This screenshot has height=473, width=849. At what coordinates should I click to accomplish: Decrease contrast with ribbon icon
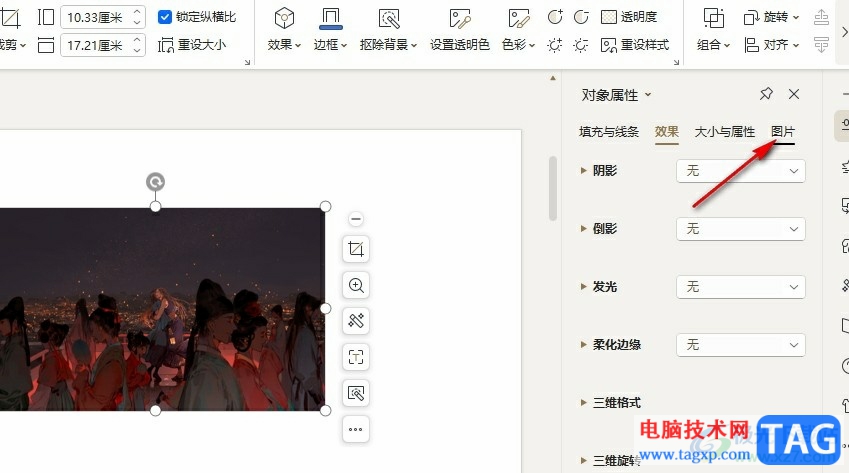[x=581, y=17]
